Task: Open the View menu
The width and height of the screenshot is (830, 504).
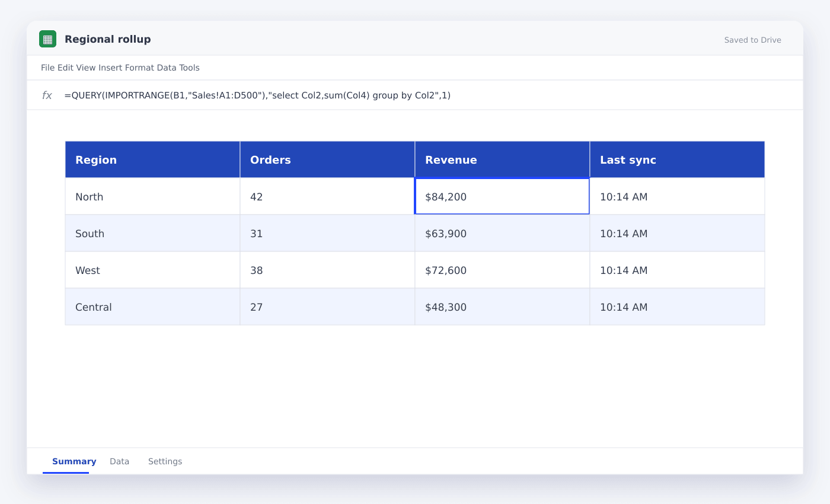Action: [x=86, y=68]
